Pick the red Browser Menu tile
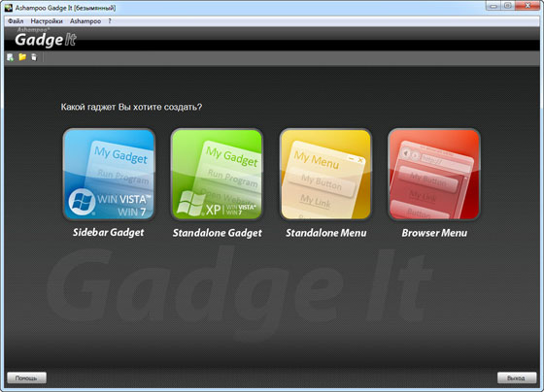Image resolution: width=544 pixels, height=392 pixels. [x=434, y=175]
